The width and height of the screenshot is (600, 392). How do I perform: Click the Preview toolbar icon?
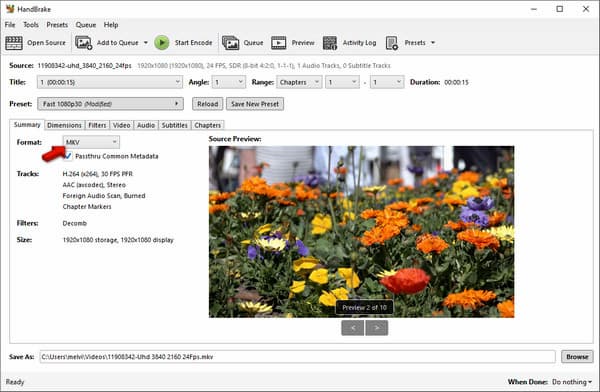pyautogui.click(x=279, y=43)
